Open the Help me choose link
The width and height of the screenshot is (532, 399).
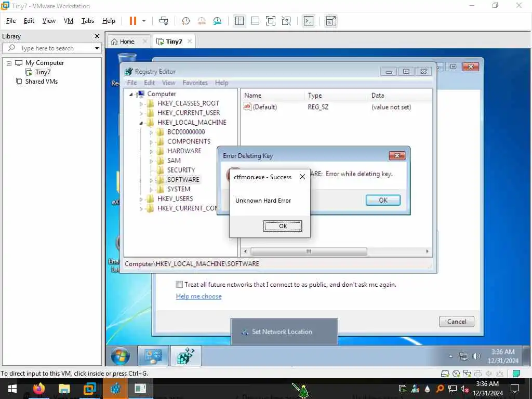[198, 296]
